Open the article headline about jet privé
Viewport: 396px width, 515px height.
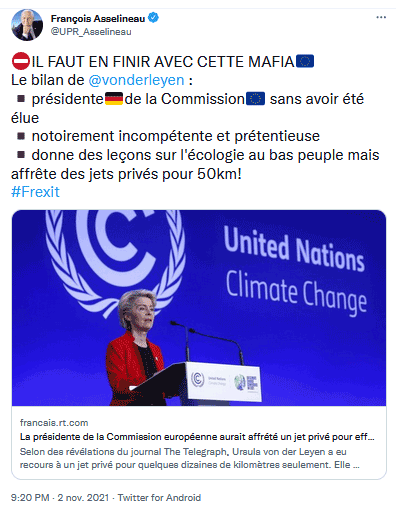point(197,437)
